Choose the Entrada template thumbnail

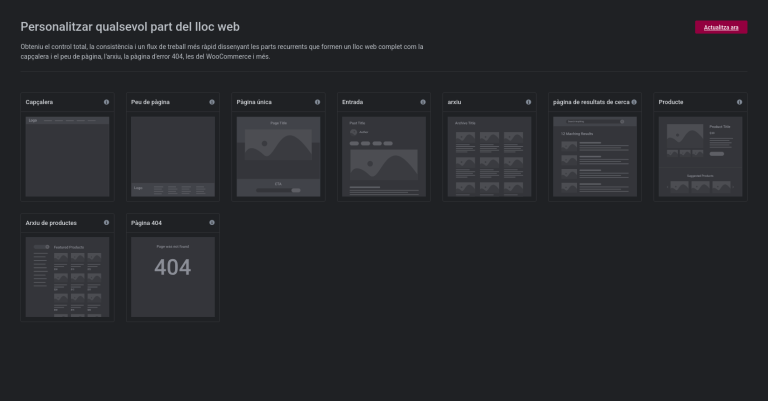pos(383,156)
